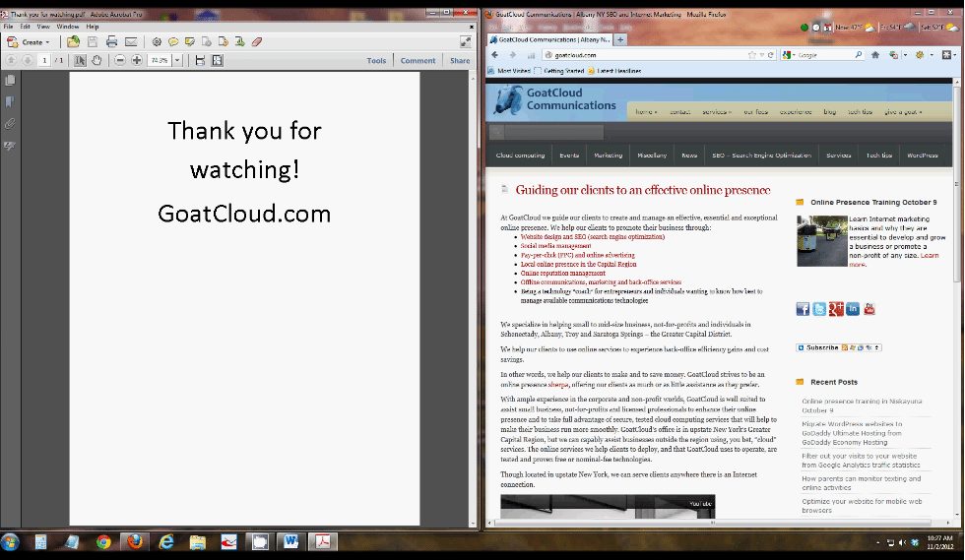965x560 pixels.
Task: Select the Highlight text tool icon
Action: 190,42
